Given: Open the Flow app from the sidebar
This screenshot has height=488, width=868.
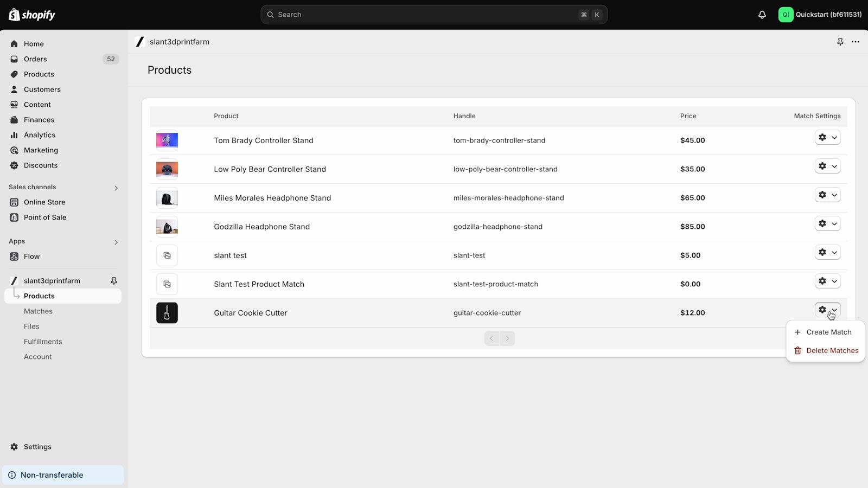Looking at the screenshot, I should [31, 256].
